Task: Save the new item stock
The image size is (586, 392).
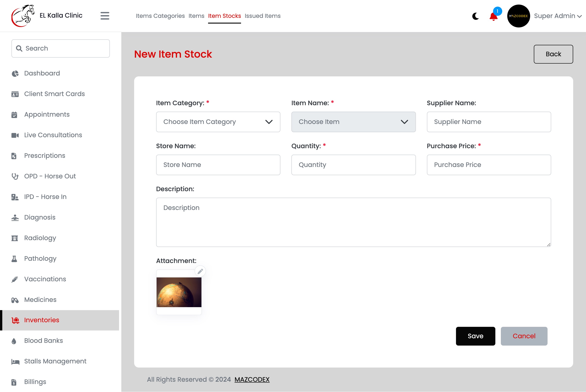Action: (475, 336)
